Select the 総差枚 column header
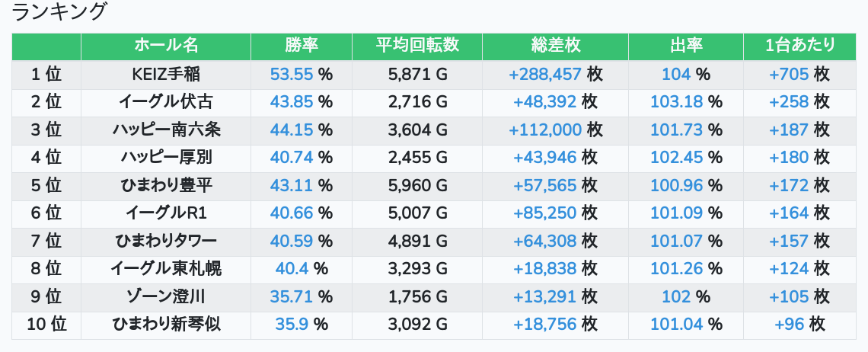The width and height of the screenshot is (868, 352). [556, 46]
